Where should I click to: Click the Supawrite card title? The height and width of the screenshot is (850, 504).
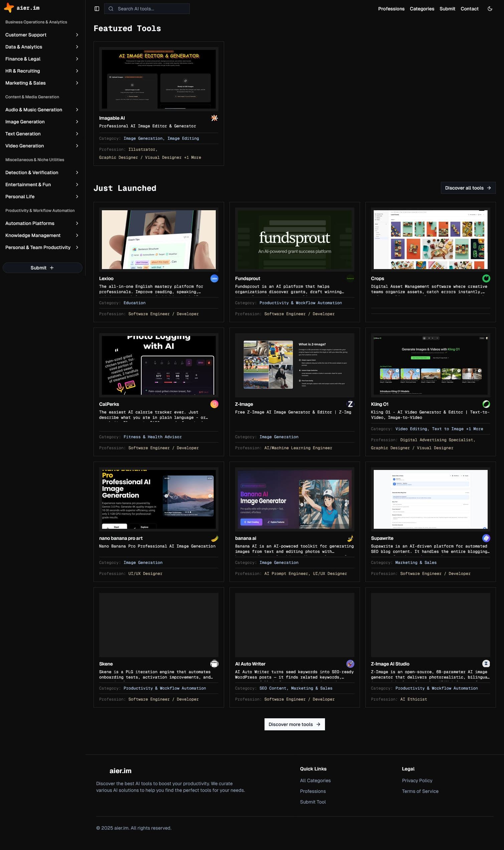(382, 538)
